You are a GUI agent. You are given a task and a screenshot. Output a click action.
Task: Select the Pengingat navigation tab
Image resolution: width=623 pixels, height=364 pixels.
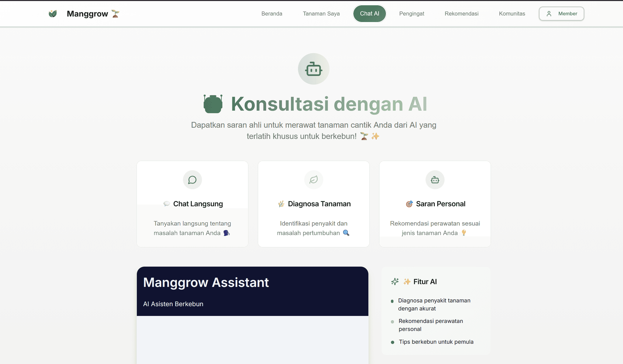pyautogui.click(x=411, y=14)
